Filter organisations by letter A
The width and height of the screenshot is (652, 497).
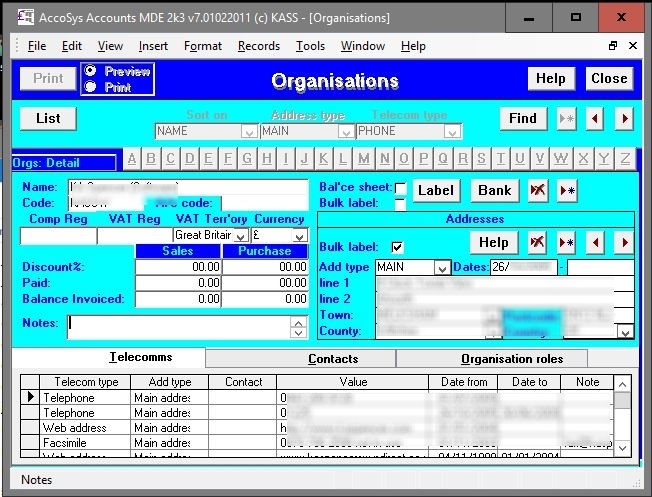pyautogui.click(x=132, y=158)
